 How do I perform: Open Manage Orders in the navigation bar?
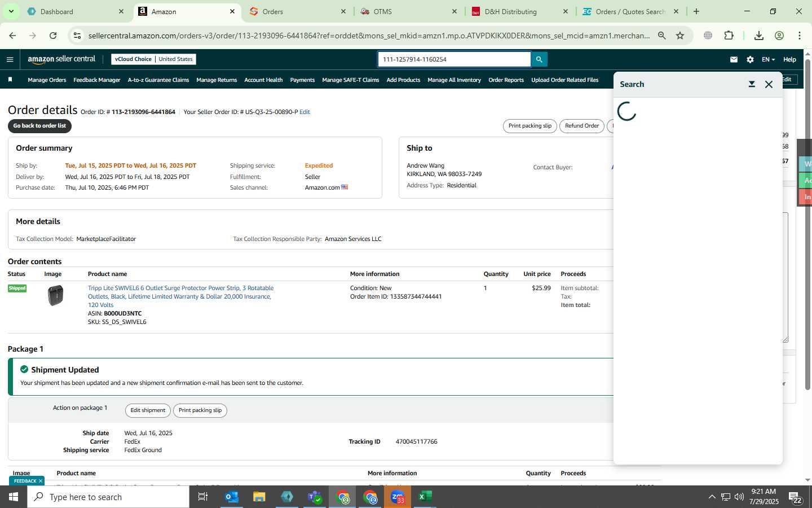click(x=47, y=80)
